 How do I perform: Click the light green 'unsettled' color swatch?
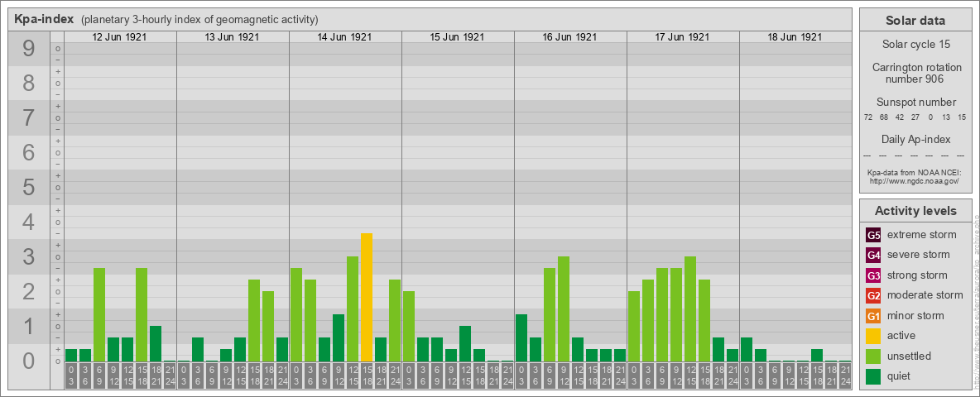tap(873, 356)
